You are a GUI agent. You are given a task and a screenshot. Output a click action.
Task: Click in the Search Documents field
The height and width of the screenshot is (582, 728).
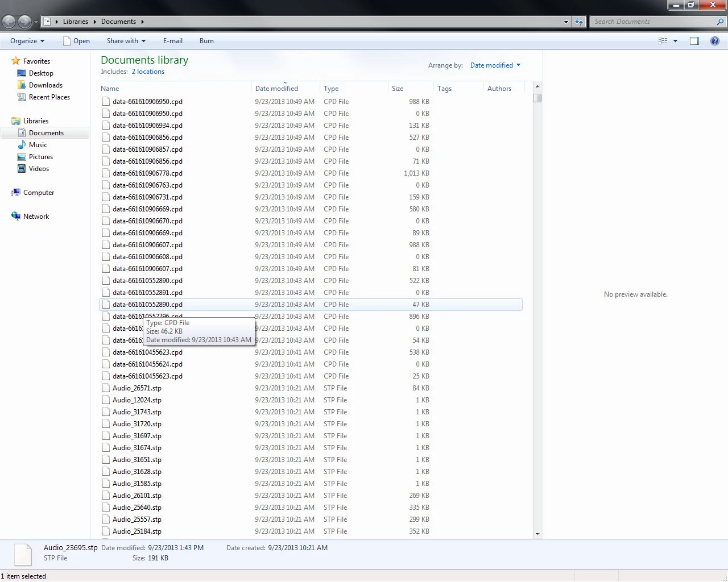coord(652,22)
